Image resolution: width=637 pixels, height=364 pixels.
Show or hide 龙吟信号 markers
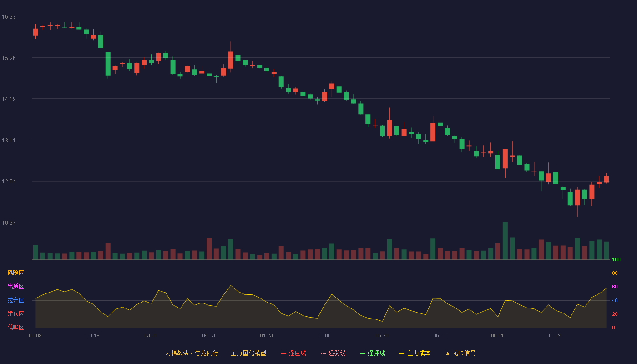pos(460,353)
